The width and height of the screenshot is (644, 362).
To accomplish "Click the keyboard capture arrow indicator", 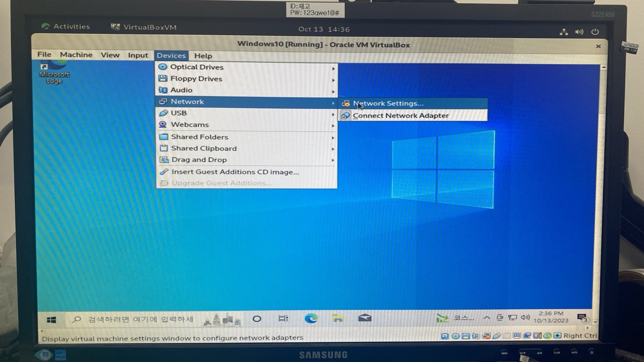I will pyautogui.click(x=557, y=336).
